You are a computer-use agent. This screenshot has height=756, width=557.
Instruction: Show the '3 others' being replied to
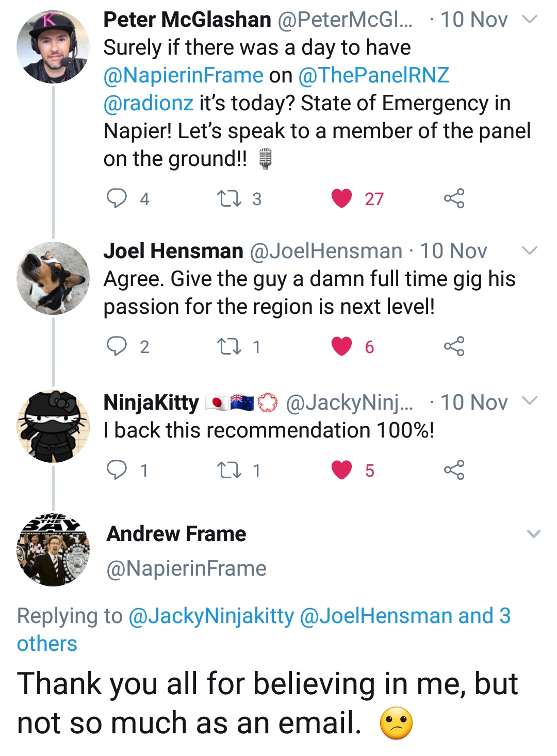point(46,644)
